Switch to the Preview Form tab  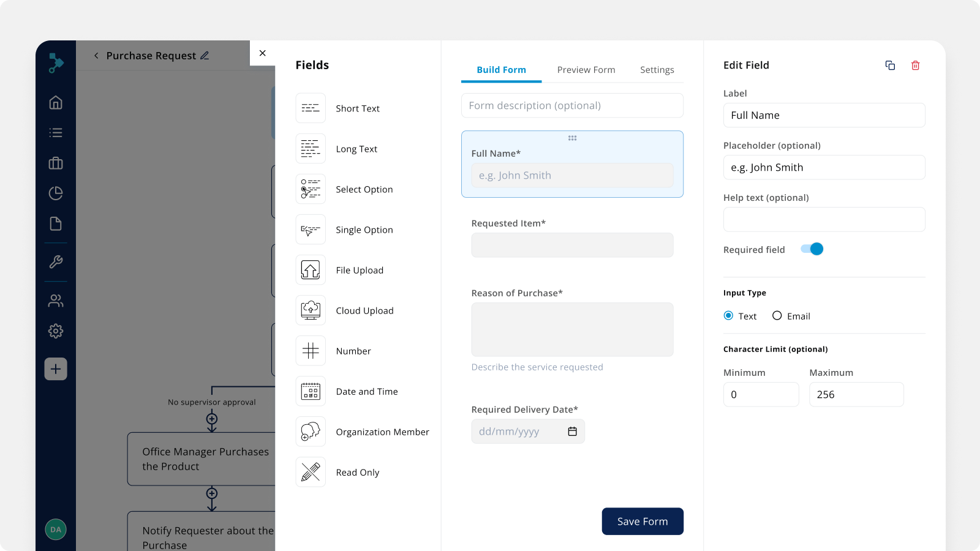coord(586,70)
